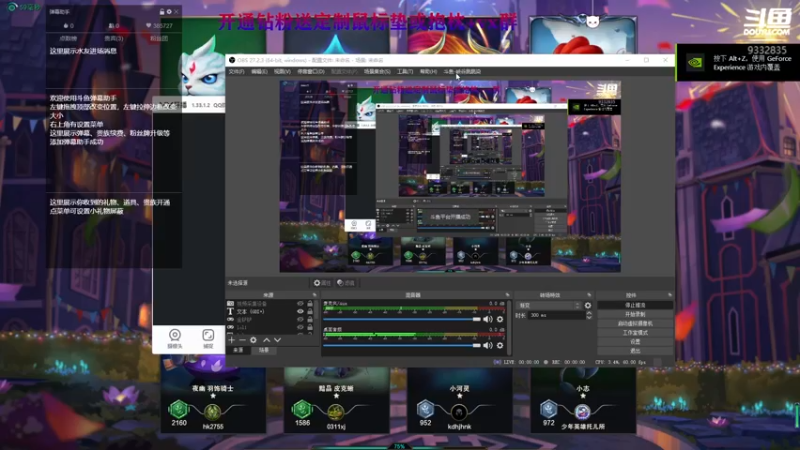This screenshot has width=800, height=450.
Task: Toggle eye icon of fourth source row
Action: [x=300, y=327]
